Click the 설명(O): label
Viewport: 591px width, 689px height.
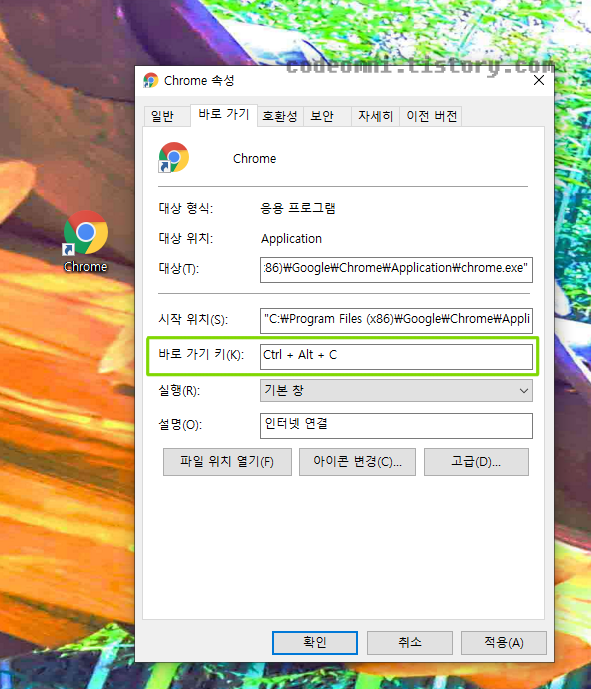pyautogui.click(x=180, y=424)
